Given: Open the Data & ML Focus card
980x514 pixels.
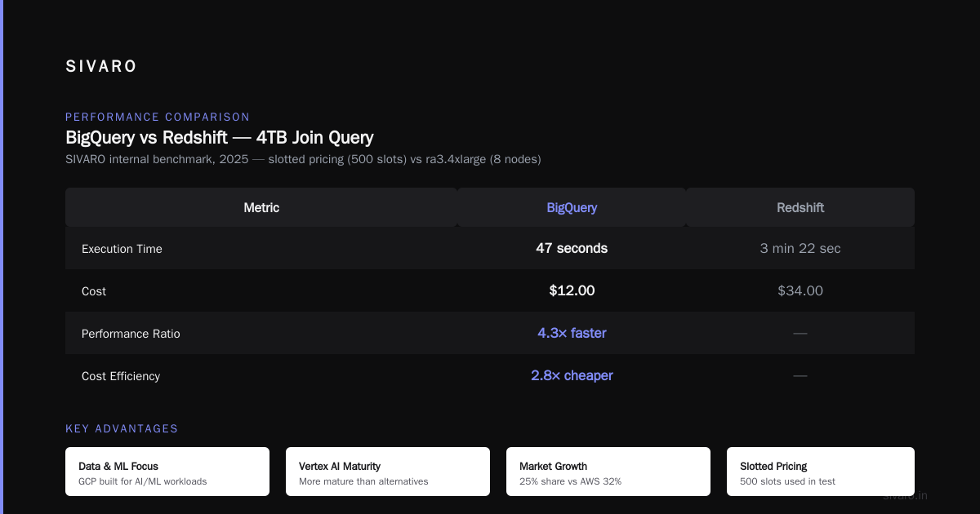Looking at the screenshot, I should (167, 472).
